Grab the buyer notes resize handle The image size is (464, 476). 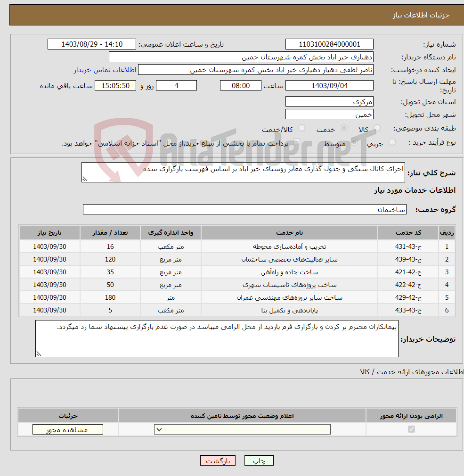coord(39,353)
